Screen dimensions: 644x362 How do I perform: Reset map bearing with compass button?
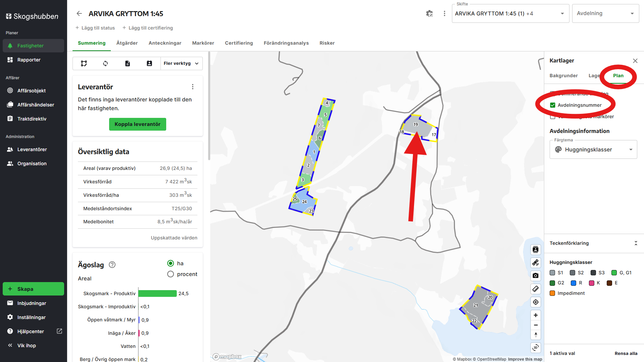point(536,335)
